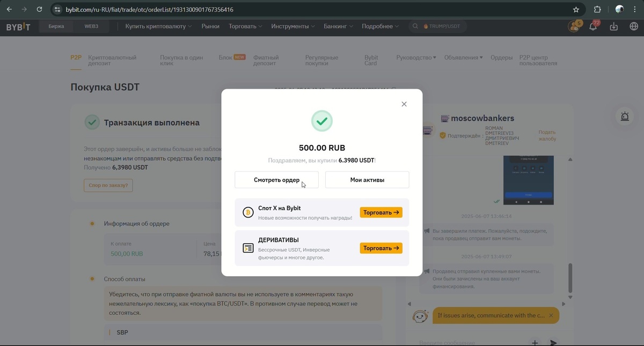The height and width of the screenshot is (346, 644).
Task: Reload the Bybit page
Action: click(39, 10)
